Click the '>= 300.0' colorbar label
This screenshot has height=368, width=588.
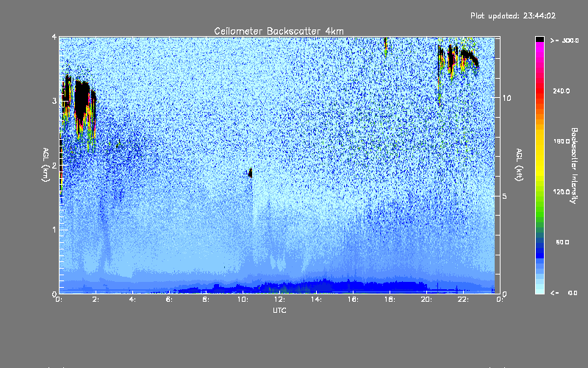[564, 40]
